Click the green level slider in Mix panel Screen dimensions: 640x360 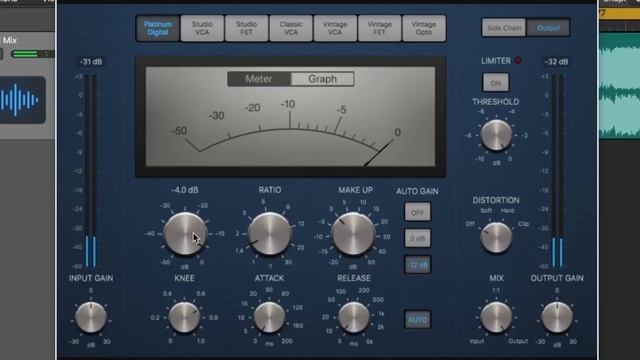(32, 54)
